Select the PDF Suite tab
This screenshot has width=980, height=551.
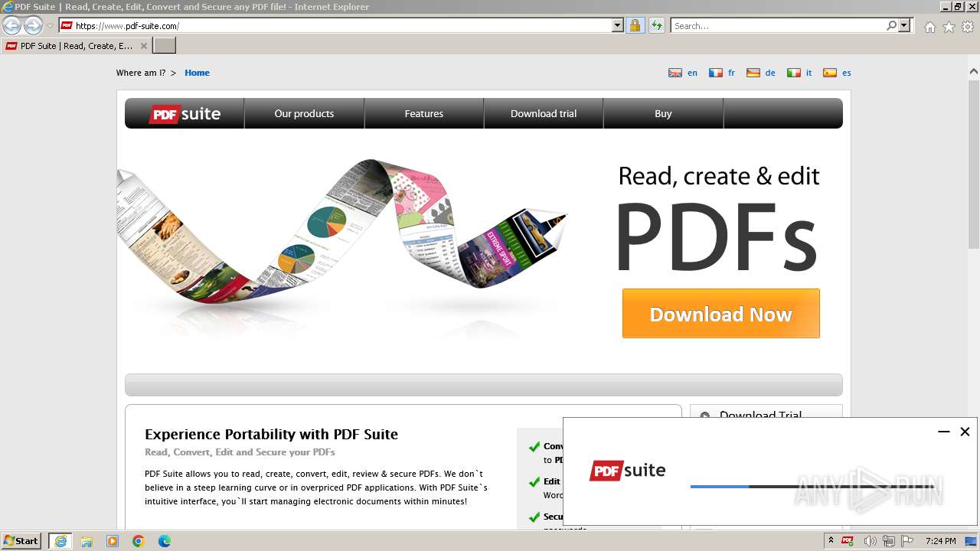click(x=76, y=46)
